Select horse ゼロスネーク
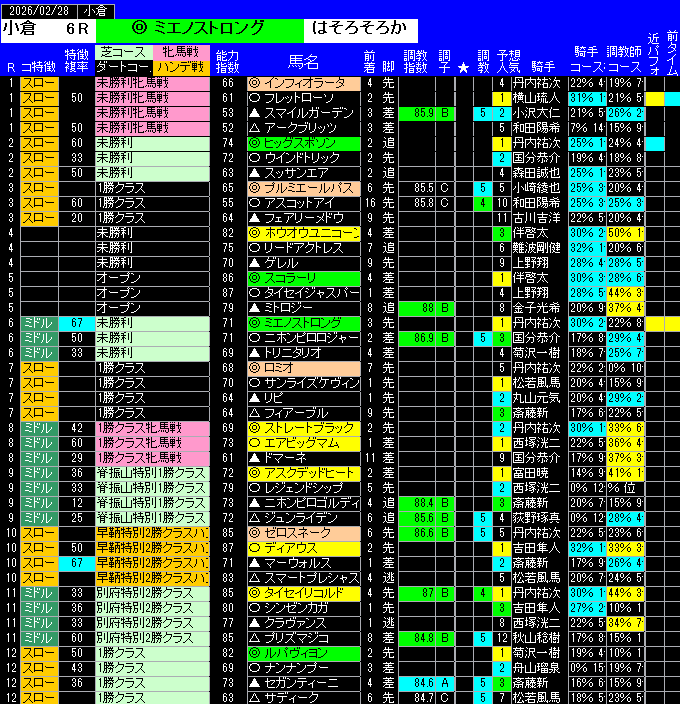680x704 pixels. (304, 533)
